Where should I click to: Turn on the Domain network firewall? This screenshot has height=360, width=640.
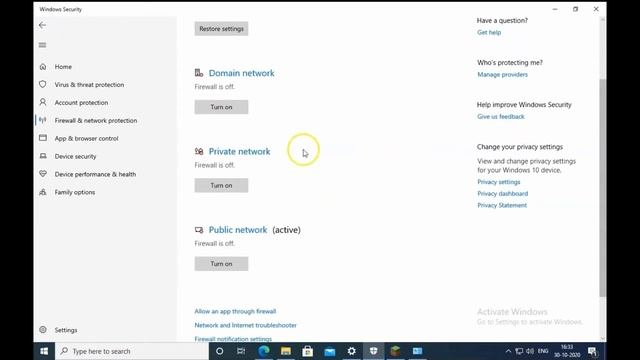(x=221, y=107)
